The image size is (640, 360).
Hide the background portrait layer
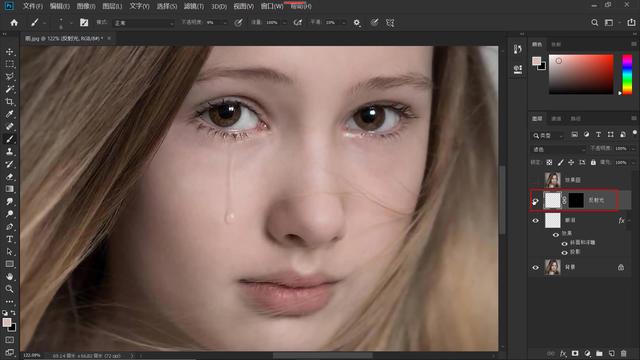tap(536, 268)
